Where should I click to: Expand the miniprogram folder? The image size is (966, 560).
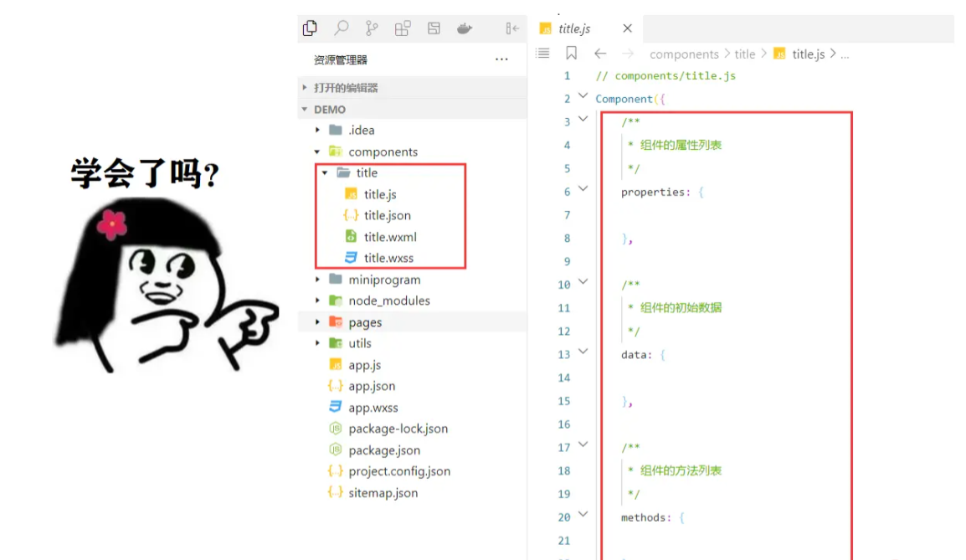[x=317, y=280]
